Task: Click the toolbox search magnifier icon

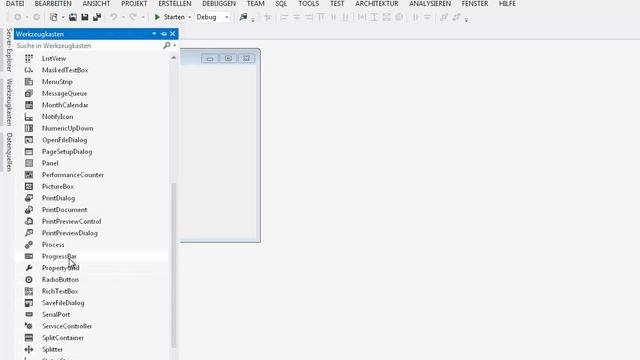Action: click(167, 46)
